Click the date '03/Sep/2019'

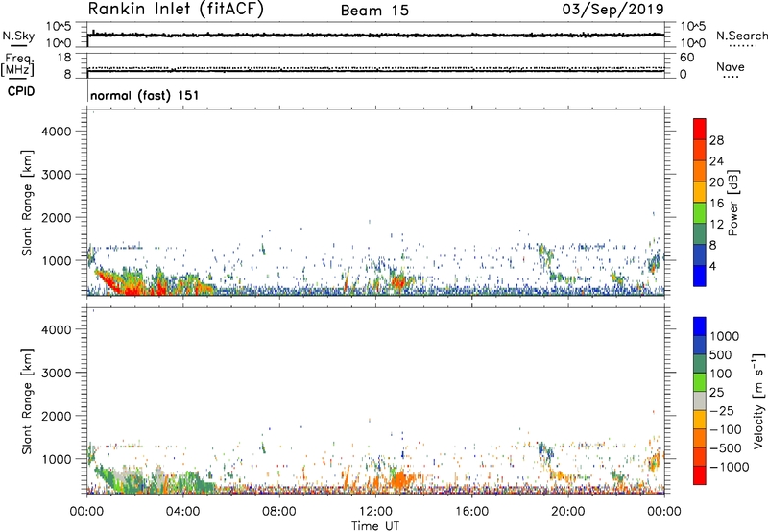coord(612,10)
